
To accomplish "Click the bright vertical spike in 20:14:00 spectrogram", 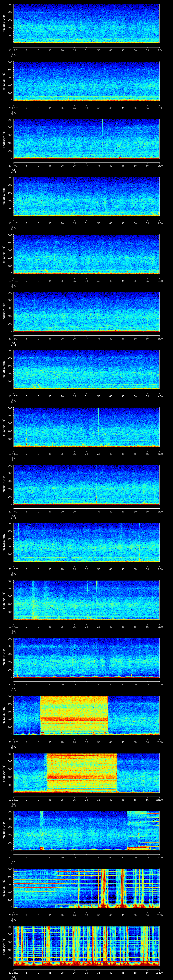I will (98, 416).
